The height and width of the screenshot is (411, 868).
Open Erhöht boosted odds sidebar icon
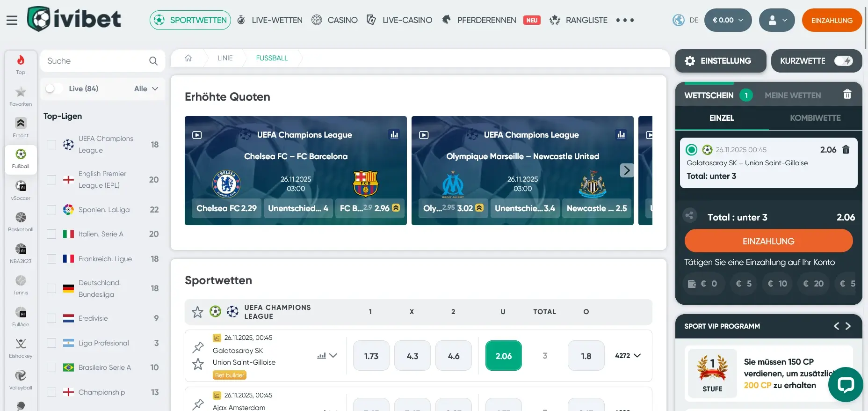pyautogui.click(x=21, y=127)
